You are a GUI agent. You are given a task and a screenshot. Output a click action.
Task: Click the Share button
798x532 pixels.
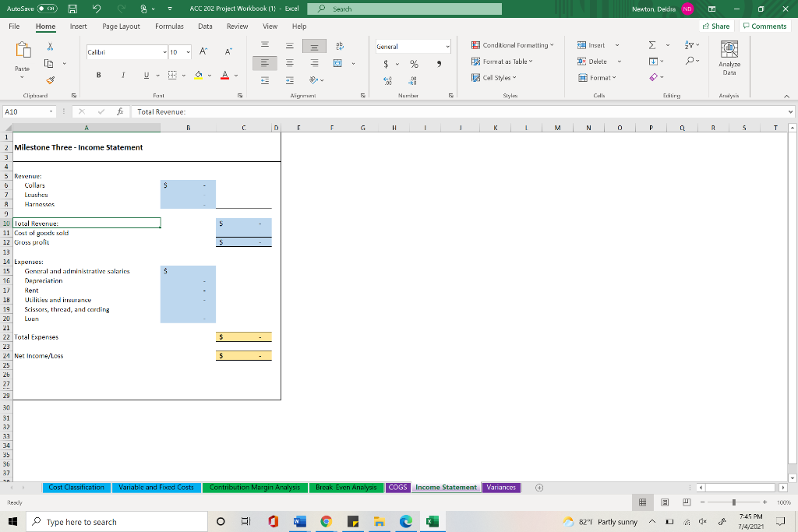pos(716,26)
